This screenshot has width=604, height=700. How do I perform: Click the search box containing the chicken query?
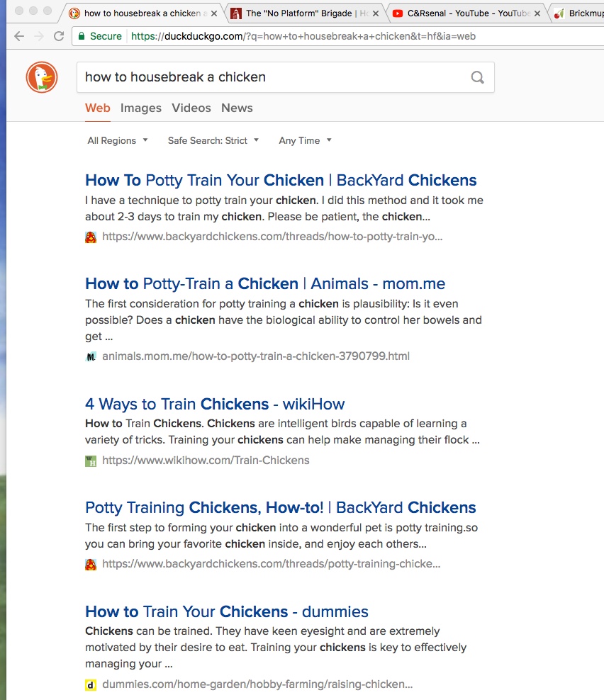[x=269, y=77]
